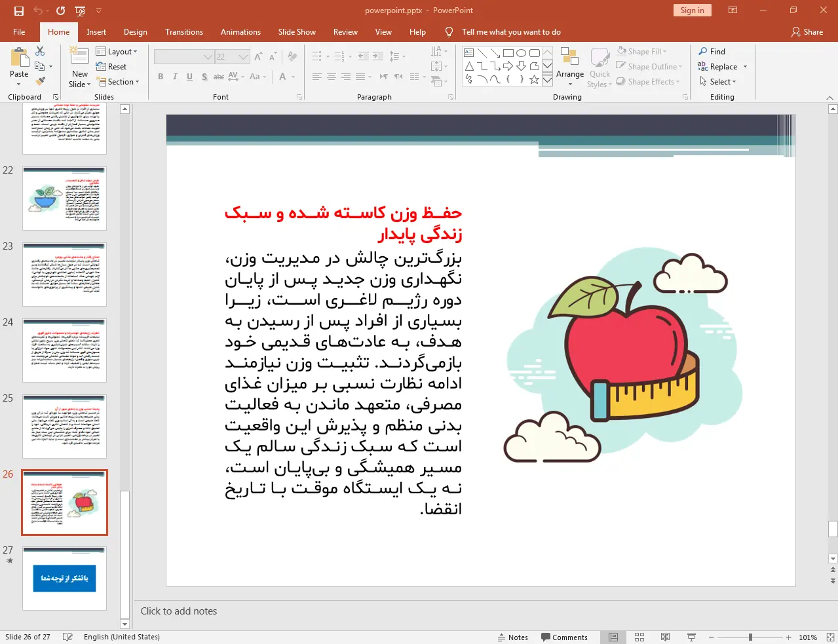Switch to Slide Sorter view icon
Image resolution: width=838 pixels, height=644 pixels.
639,637
